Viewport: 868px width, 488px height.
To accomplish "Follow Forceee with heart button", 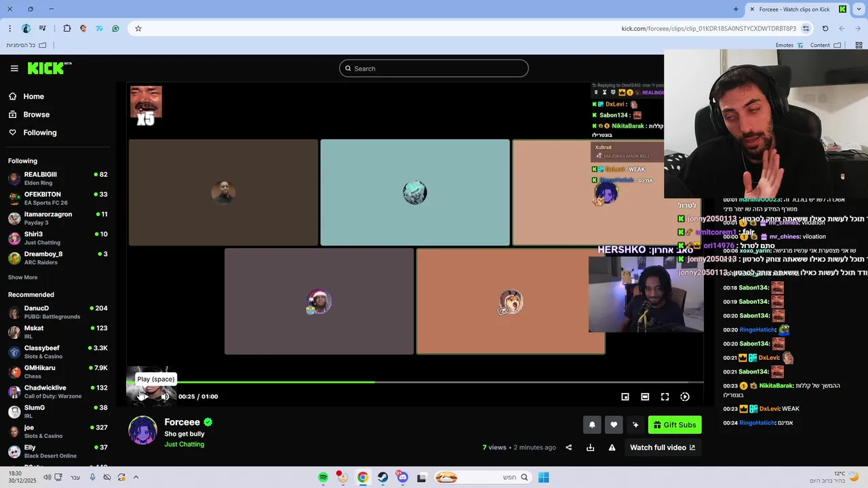I will (x=614, y=425).
